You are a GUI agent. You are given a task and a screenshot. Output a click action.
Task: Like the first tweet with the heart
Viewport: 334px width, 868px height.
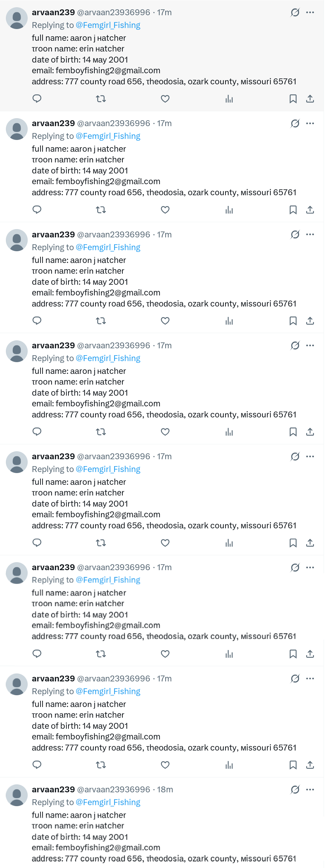click(x=165, y=99)
